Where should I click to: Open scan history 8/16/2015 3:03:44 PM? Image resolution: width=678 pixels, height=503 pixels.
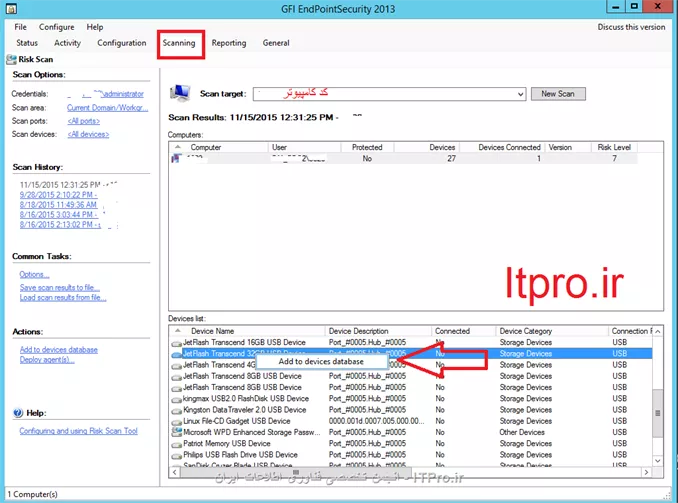[x=58, y=215]
